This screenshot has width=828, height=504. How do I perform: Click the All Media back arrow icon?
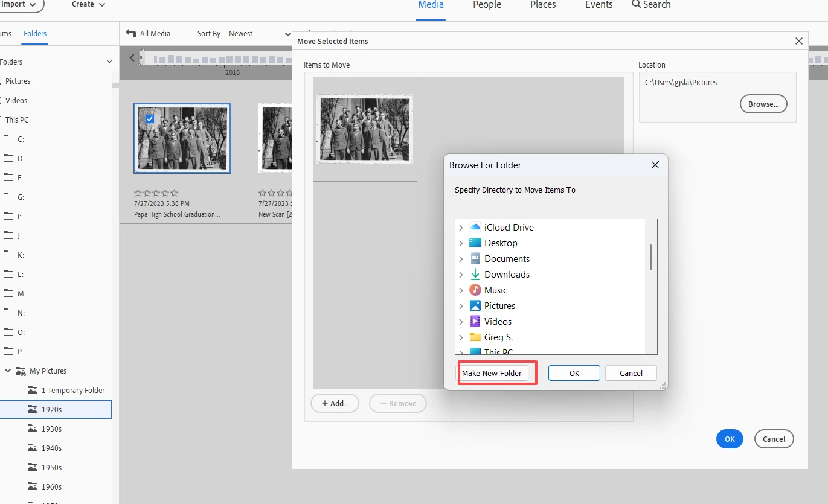(131, 33)
